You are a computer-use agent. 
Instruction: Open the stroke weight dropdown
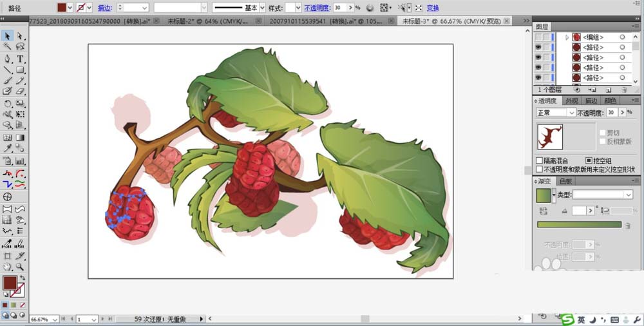(x=144, y=7)
